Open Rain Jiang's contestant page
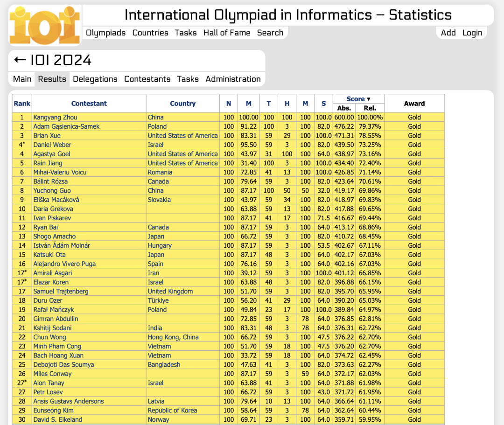 click(48, 163)
